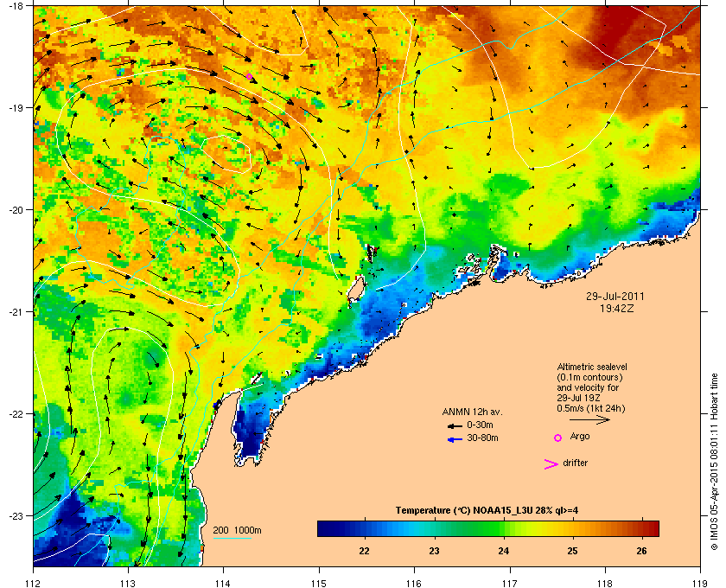Click the colorbar tick label 23

click(434, 551)
